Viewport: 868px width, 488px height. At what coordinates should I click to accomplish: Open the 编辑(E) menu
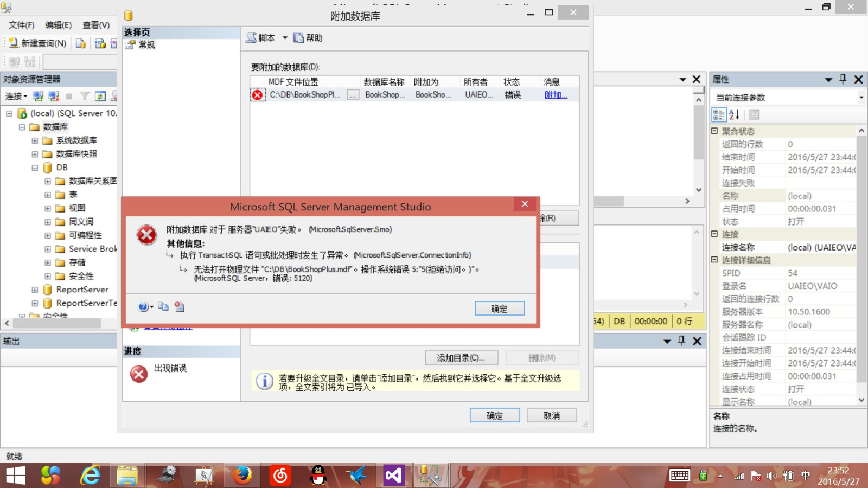coord(58,25)
